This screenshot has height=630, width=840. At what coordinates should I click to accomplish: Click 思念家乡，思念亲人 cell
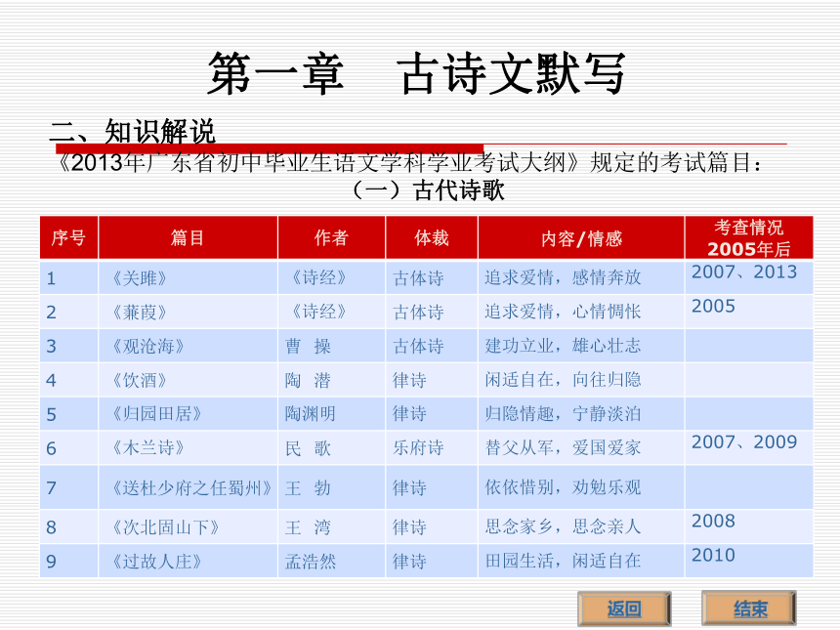(x=581, y=526)
